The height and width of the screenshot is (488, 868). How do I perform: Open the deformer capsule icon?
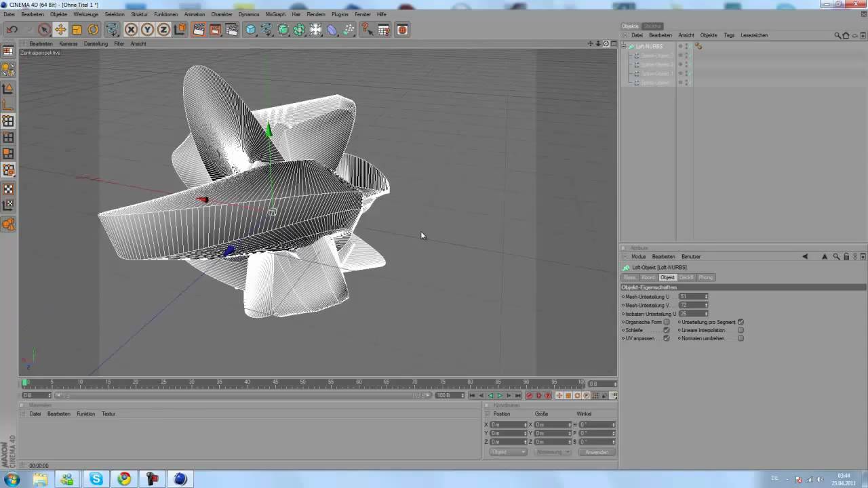click(x=332, y=30)
